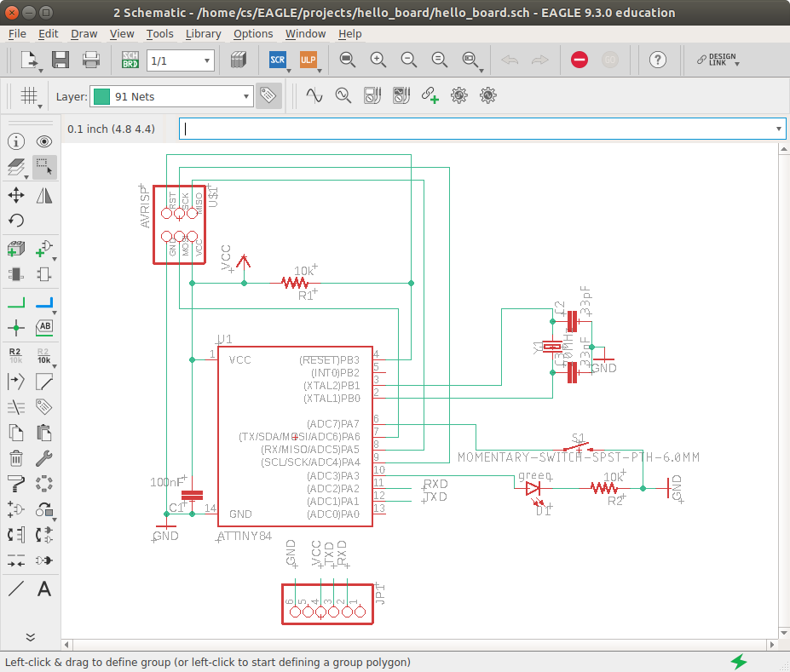This screenshot has width=790, height=672.
Task: Select the Rotate tool
Action: coord(15,221)
